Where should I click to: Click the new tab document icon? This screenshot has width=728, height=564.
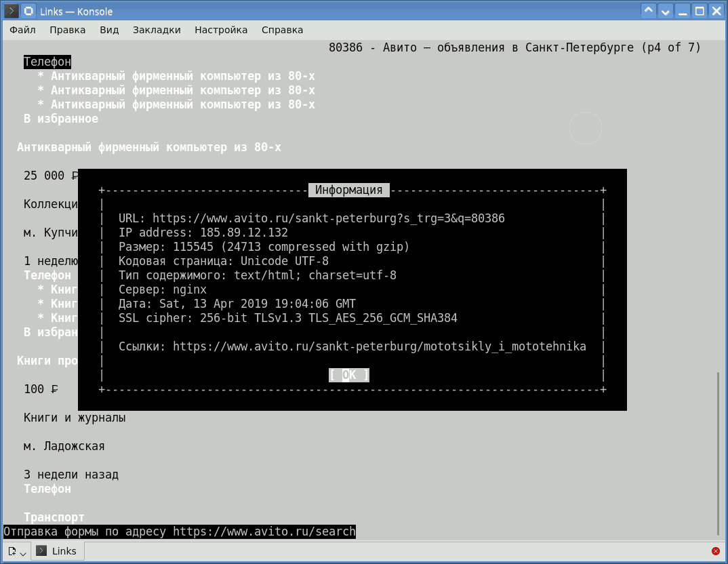click(x=12, y=551)
